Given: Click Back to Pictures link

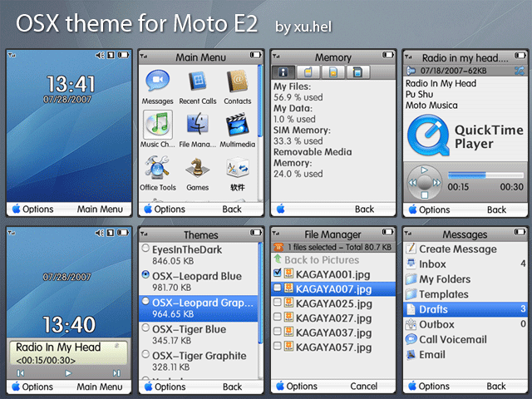Looking at the screenshot, I should 322,260.
